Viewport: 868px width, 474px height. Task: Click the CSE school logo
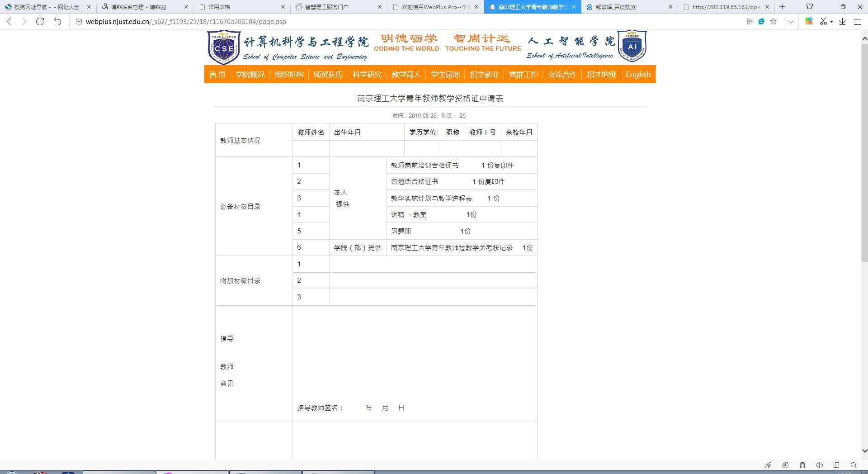tap(224, 47)
